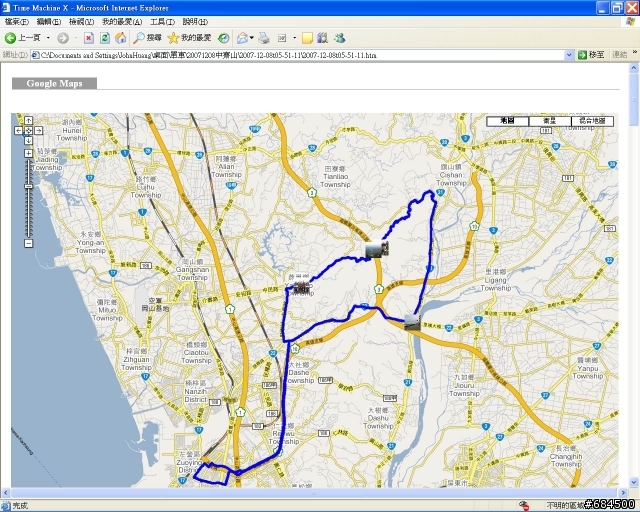Click the map recenter button between arrows
Image resolution: width=640 pixels, height=512 pixels.
[29, 131]
